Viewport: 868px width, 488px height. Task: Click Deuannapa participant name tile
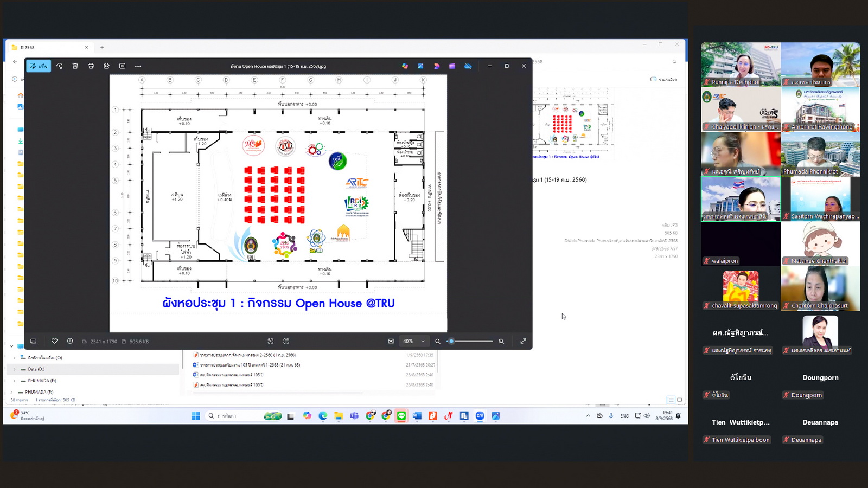[820, 422]
